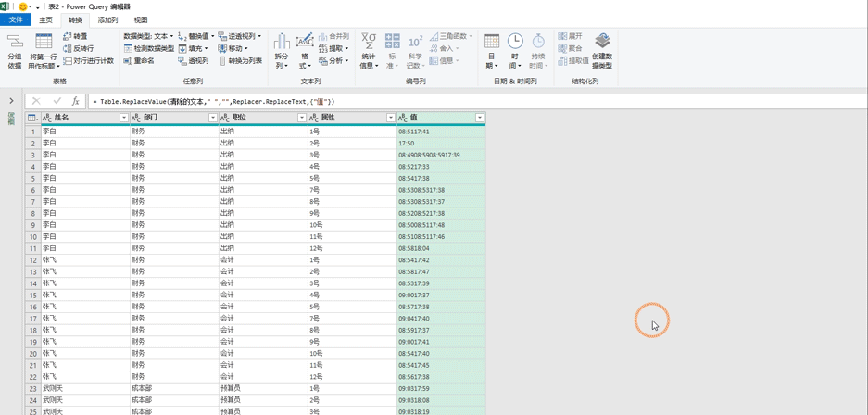
Task: Click inside the formula bar text
Action: [214, 102]
